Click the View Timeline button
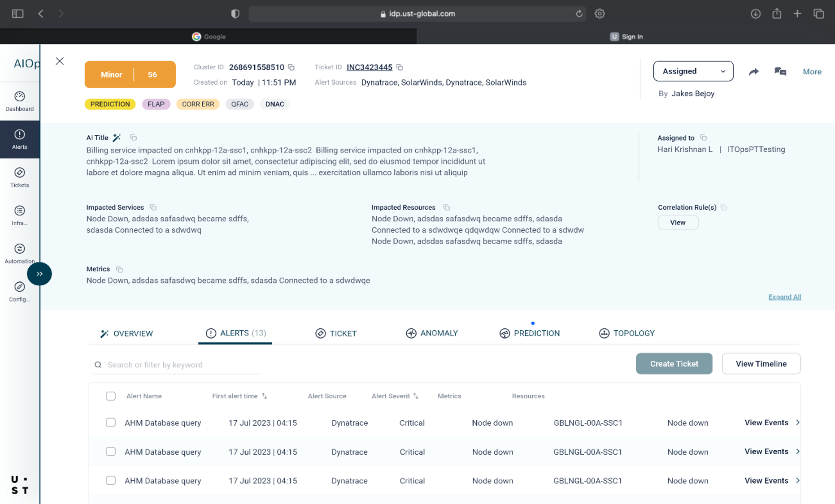Image resolution: width=835 pixels, height=504 pixels. (x=761, y=364)
